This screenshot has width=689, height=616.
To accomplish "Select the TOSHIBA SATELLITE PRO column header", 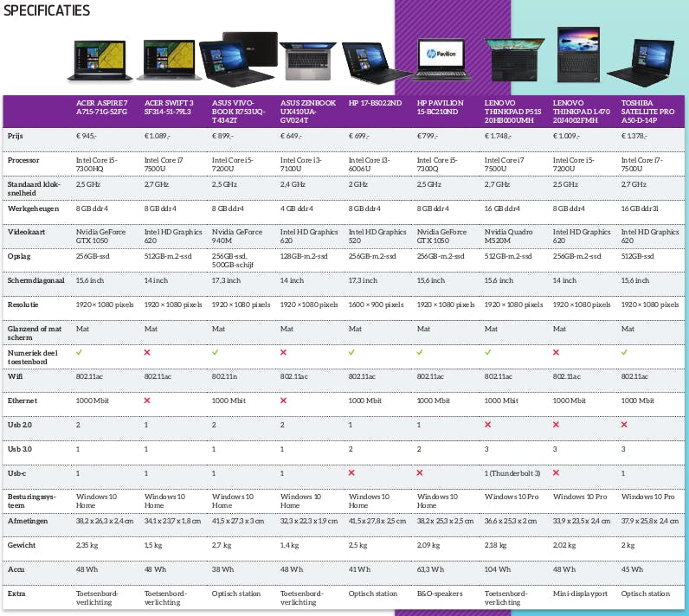I will coord(647,112).
